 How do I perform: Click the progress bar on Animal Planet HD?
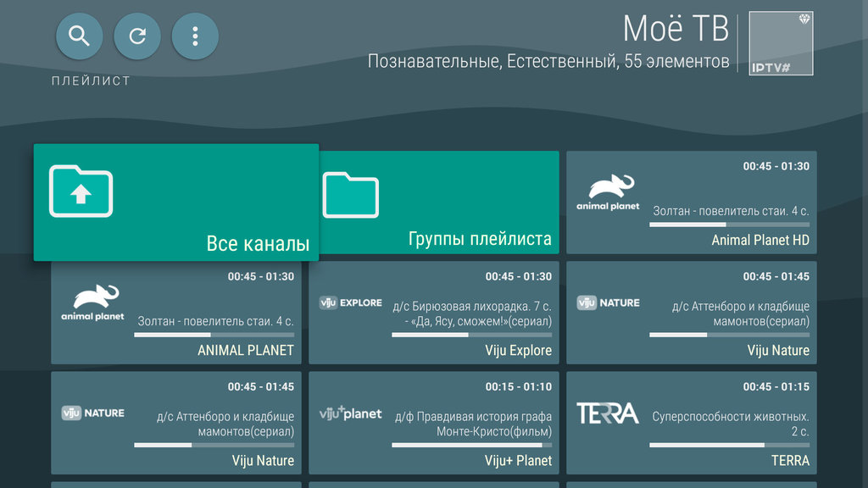click(x=729, y=224)
